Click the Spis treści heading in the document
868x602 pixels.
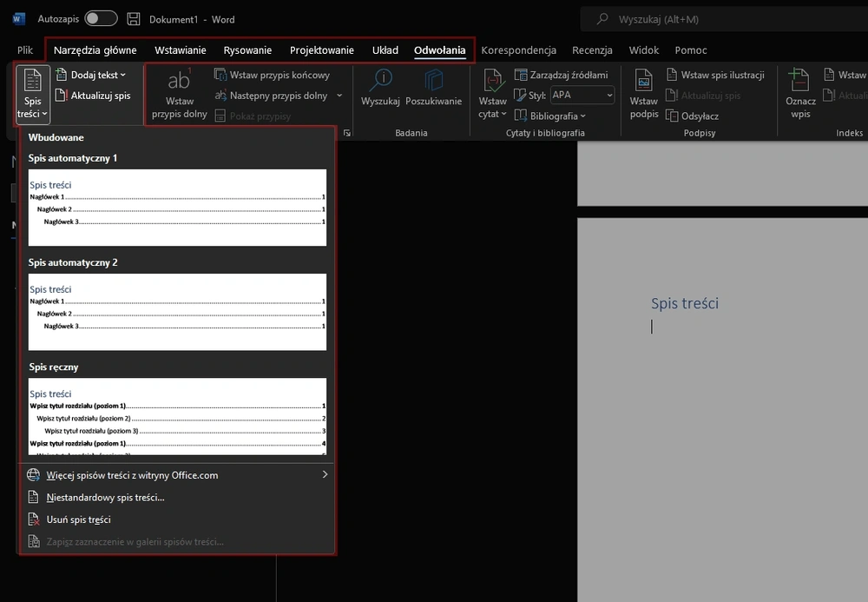click(685, 303)
